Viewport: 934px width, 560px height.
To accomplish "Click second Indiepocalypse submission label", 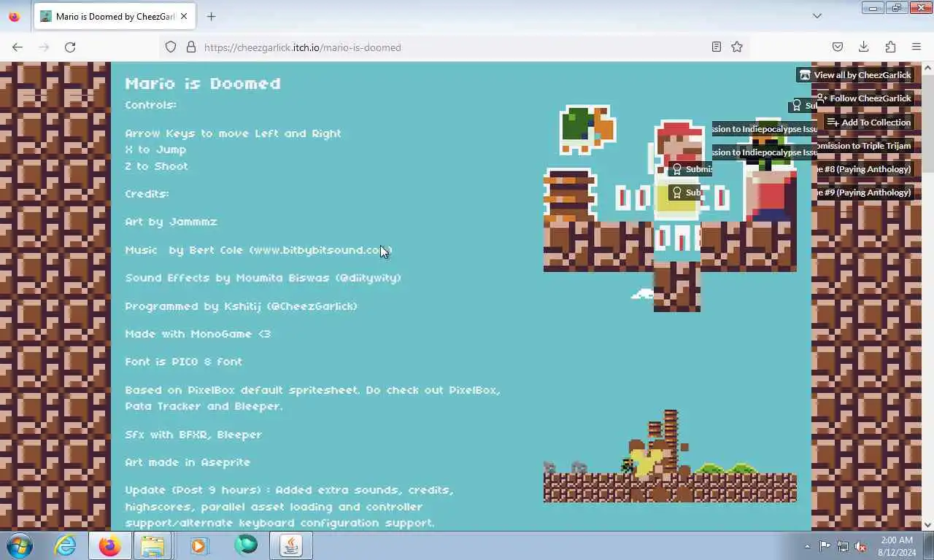I will pos(764,152).
